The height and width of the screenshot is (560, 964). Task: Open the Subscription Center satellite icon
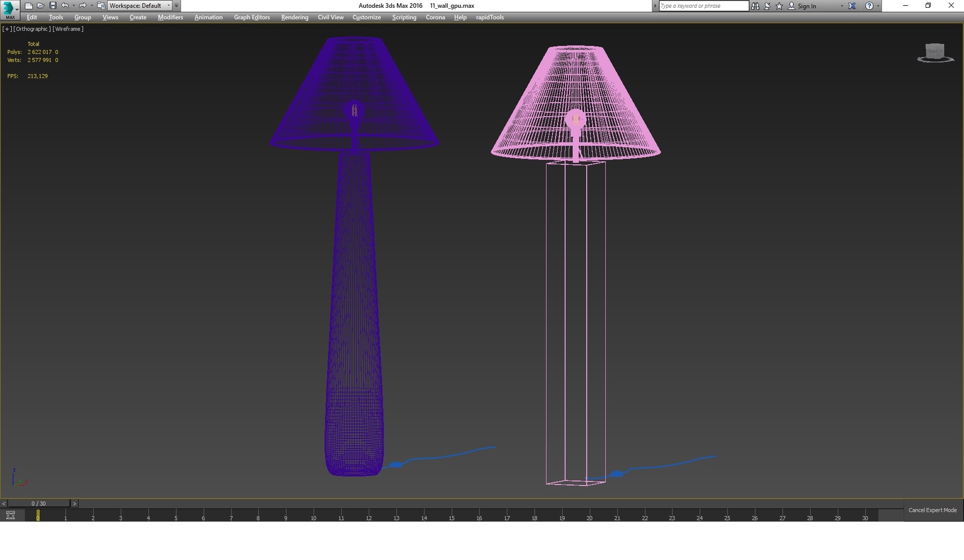[x=767, y=6]
